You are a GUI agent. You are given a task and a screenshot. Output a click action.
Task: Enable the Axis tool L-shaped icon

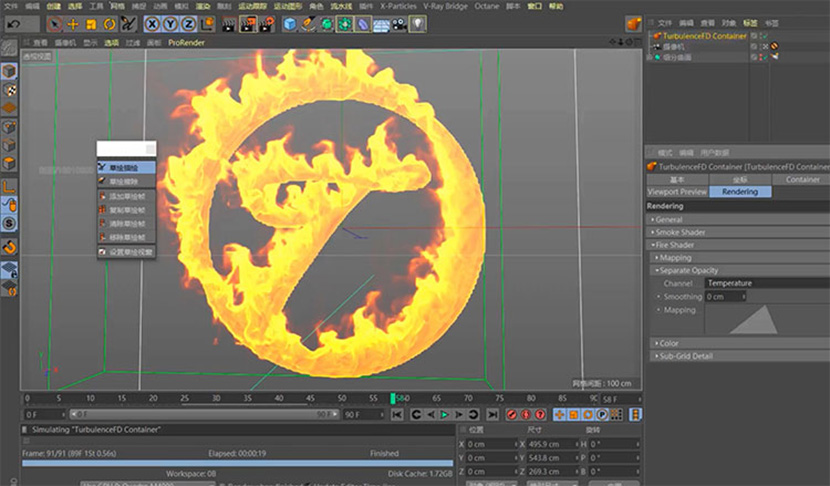[x=9, y=186]
